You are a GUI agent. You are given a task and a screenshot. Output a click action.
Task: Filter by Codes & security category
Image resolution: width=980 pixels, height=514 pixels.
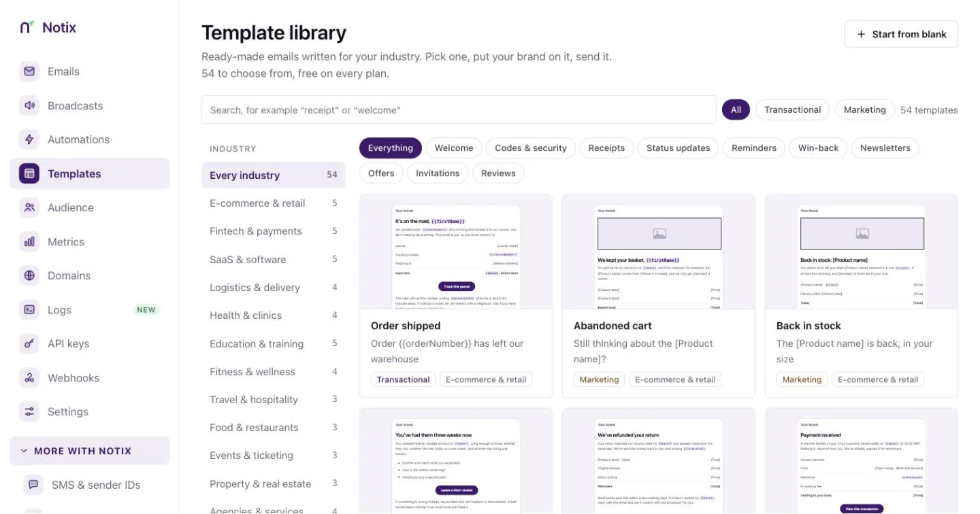pyautogui.click(x=531, y=148)
